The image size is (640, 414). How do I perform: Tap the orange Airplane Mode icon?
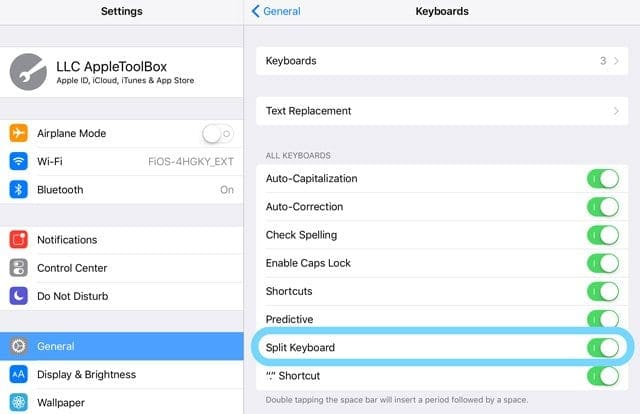pos(18,133)
